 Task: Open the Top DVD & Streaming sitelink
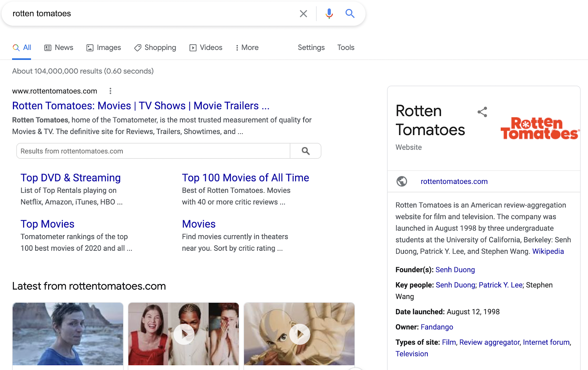click(71, 178)
